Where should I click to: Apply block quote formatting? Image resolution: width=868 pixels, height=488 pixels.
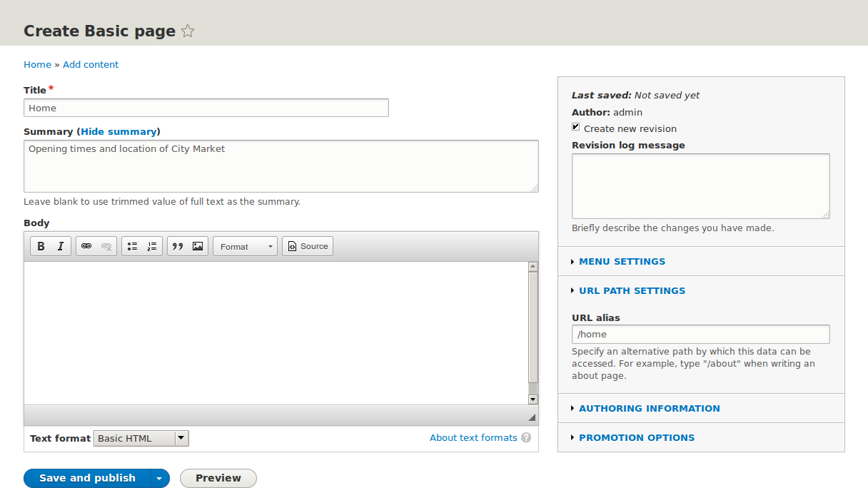point(178,247)
